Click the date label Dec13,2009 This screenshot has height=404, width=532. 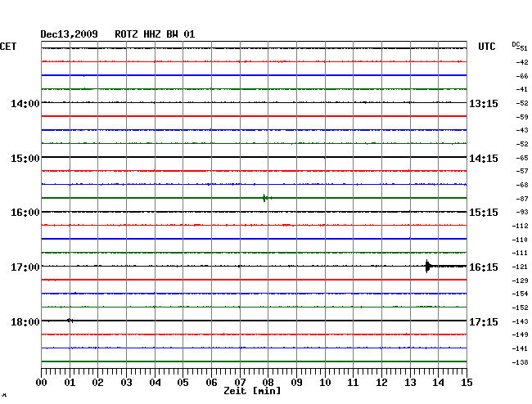click(69, 34)
